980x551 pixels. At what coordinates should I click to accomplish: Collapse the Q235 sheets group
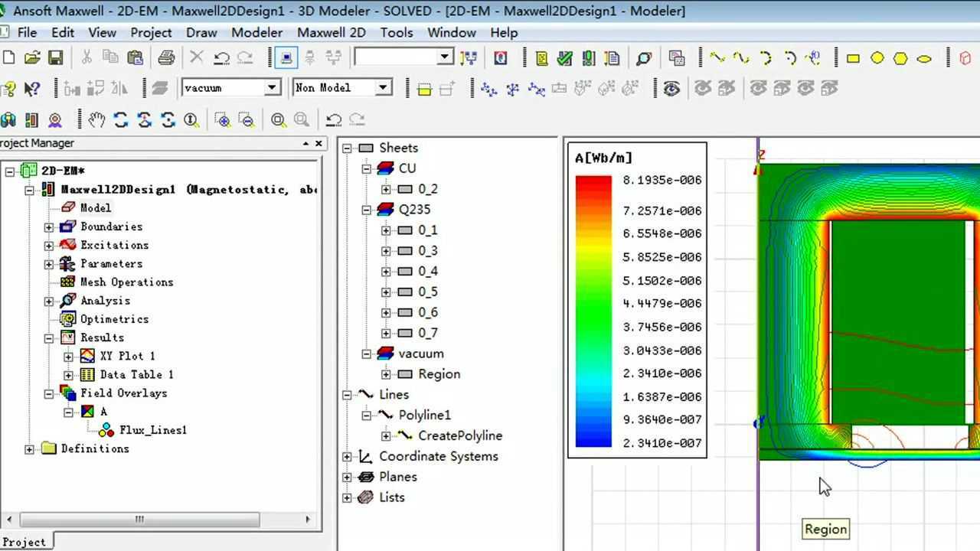pyautogui.click(x=367, y=210)
